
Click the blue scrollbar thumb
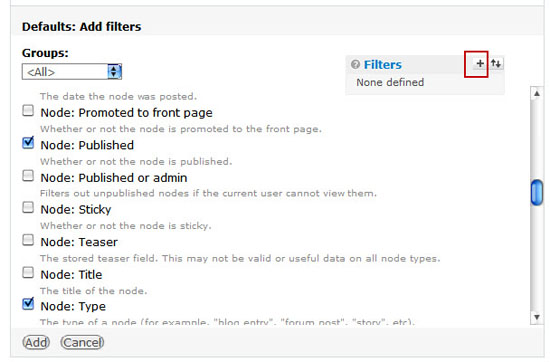click(x=537, y=192)
